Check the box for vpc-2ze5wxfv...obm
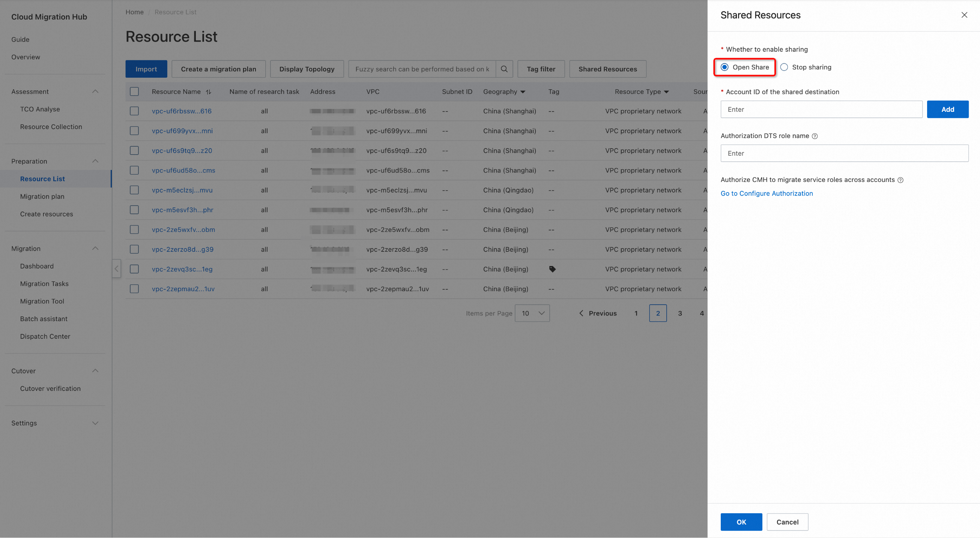980x538 pixels. [134, 230]
